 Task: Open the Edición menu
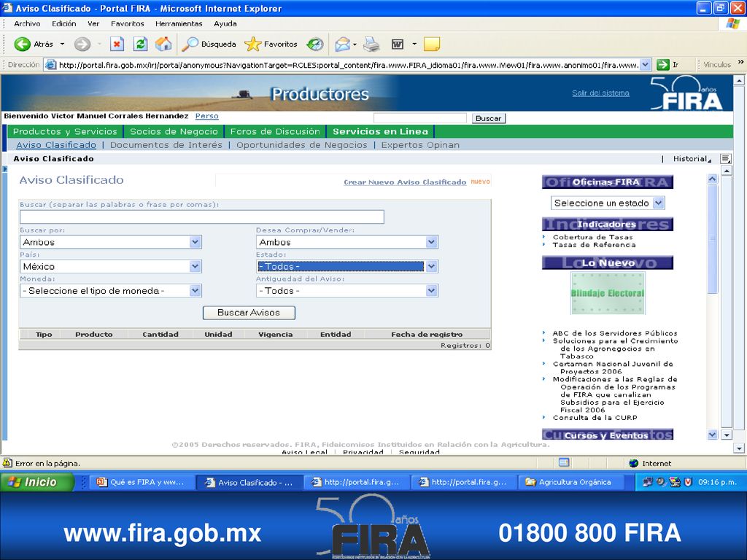tap(64, 23)
